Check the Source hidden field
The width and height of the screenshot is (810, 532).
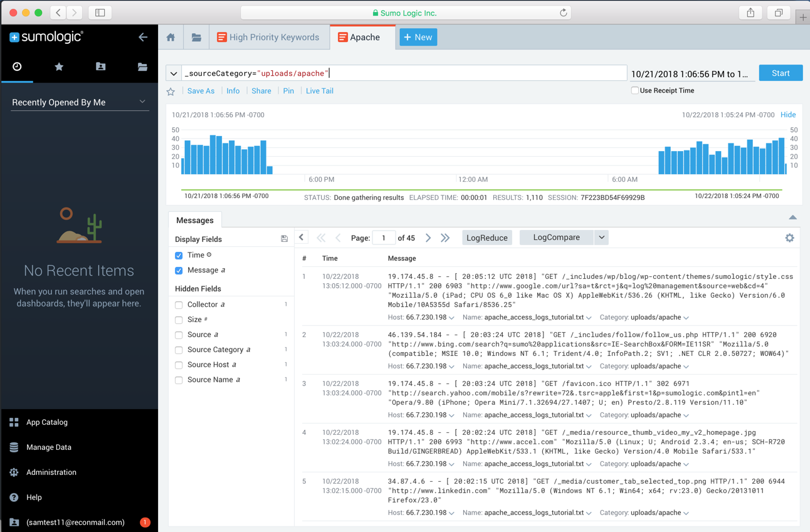point(179,335)
